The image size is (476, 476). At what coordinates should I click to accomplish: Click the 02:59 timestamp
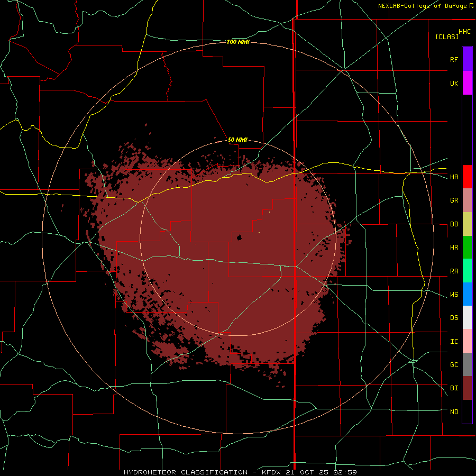coord(345,472)
